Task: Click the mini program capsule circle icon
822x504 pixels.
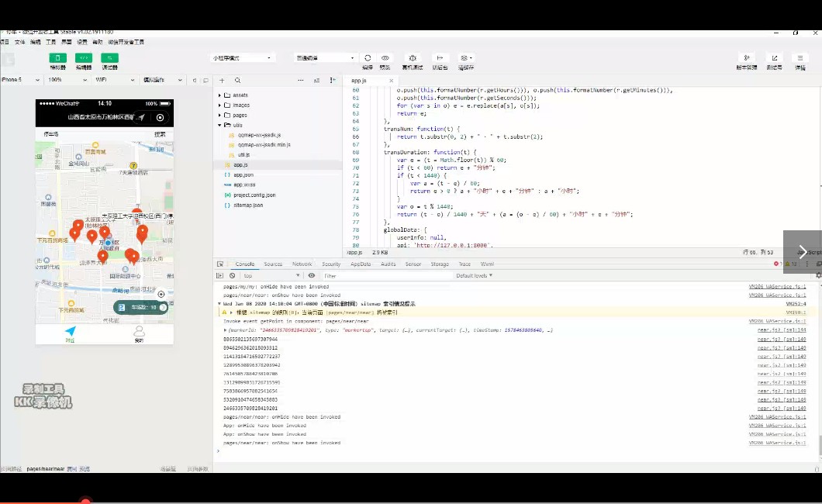Action: [x=160, y=118]
